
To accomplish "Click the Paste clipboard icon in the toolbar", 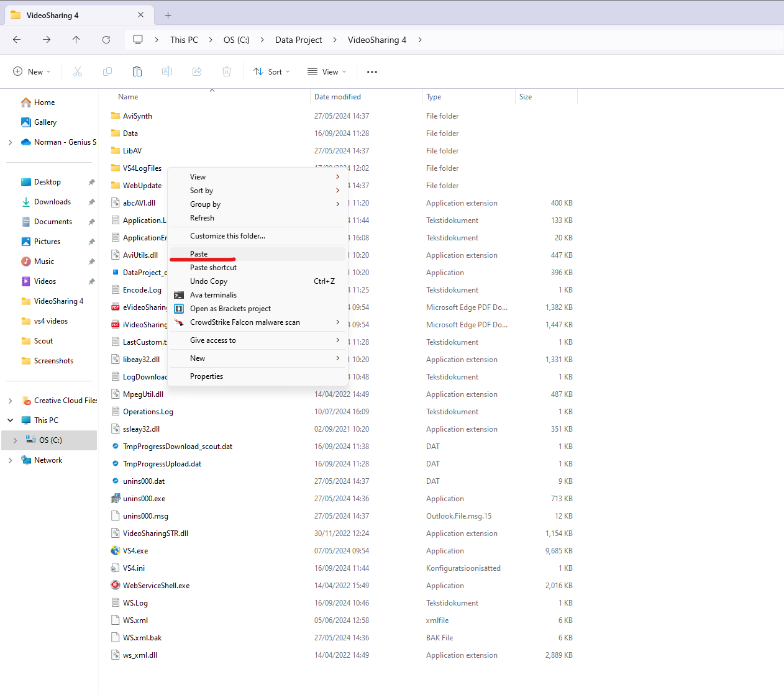I will (137, 72).
